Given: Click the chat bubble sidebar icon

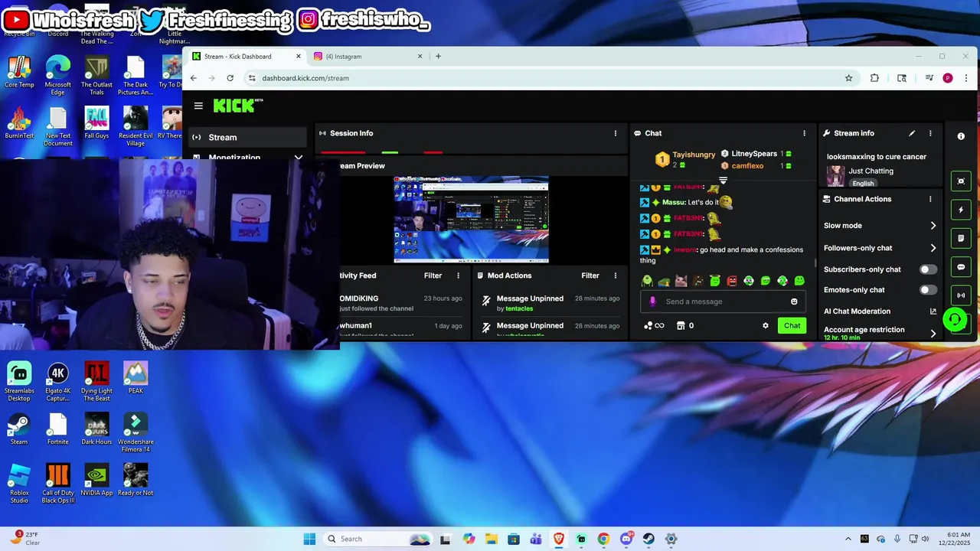Looking at the screenshot, I should point(961,267).
